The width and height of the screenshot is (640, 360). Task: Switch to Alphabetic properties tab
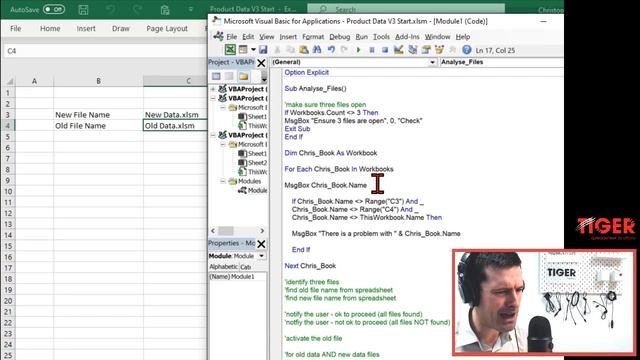tap(223, 267)
